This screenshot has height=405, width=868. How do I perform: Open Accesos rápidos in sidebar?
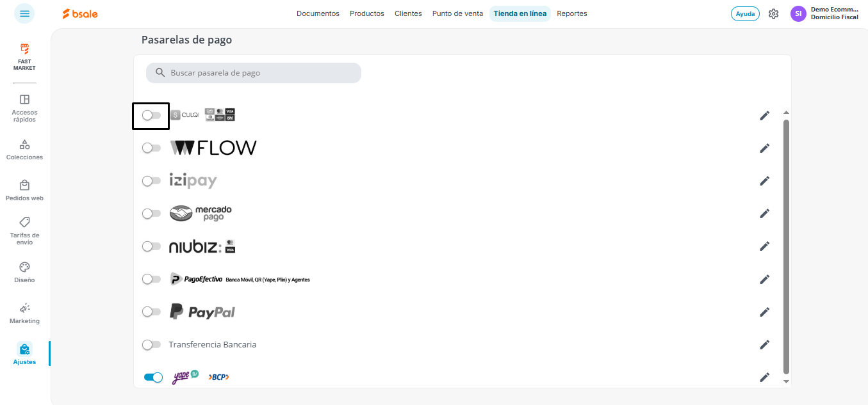24,108
